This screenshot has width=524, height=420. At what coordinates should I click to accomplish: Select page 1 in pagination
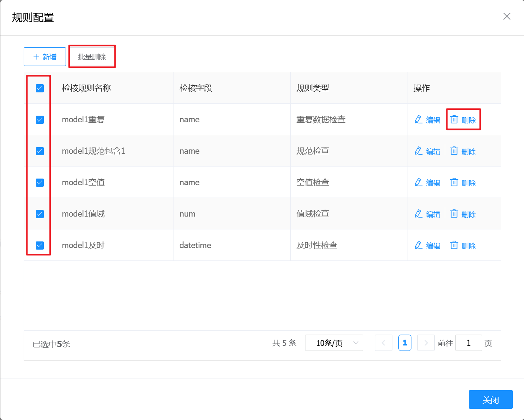pyautogui.click(x=405, y=343)
